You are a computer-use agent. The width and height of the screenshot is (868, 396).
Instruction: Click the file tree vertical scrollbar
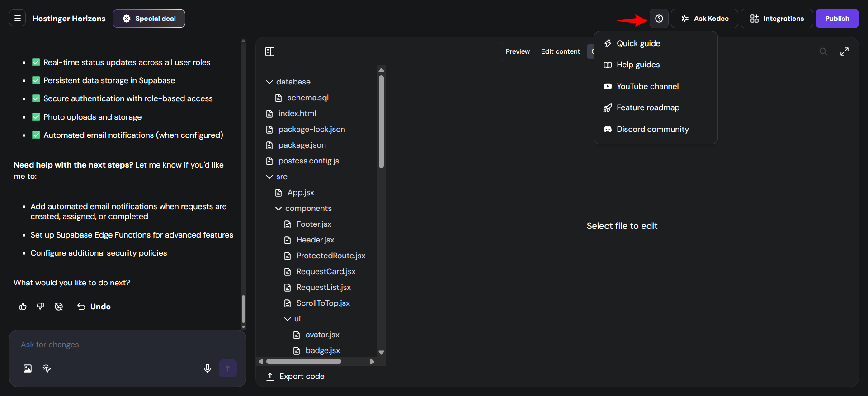pos(381,122)
